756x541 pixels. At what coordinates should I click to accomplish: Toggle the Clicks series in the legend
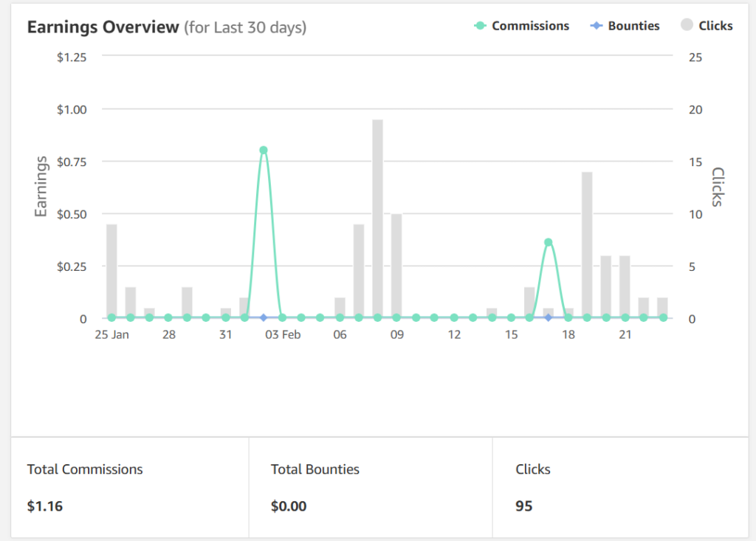point(715,26)
